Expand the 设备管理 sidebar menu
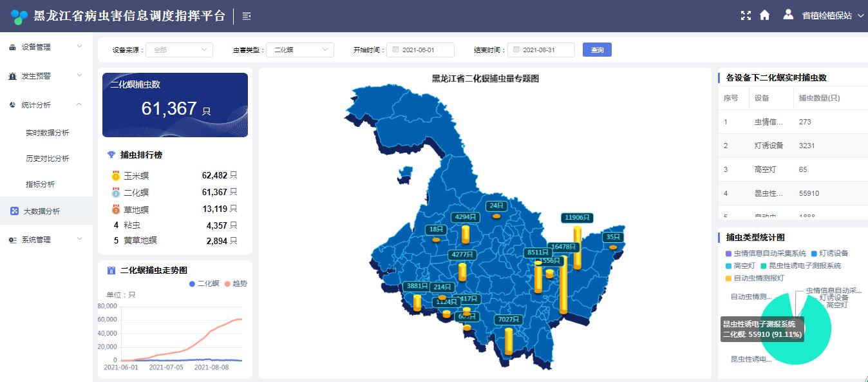This screenshot has width=868, height=382. click(x=46, y=47)
